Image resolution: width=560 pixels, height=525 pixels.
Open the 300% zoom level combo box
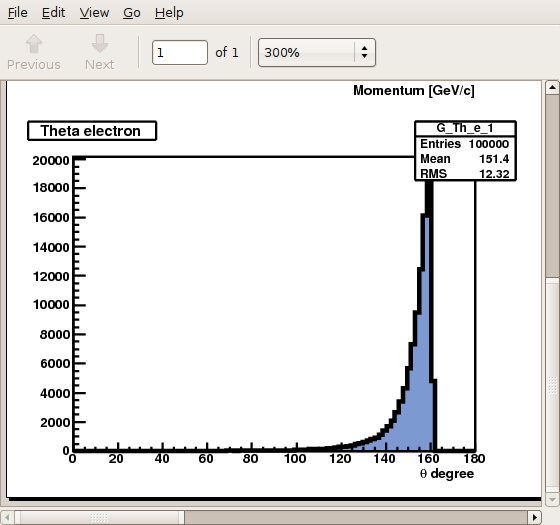click(317, 52)
